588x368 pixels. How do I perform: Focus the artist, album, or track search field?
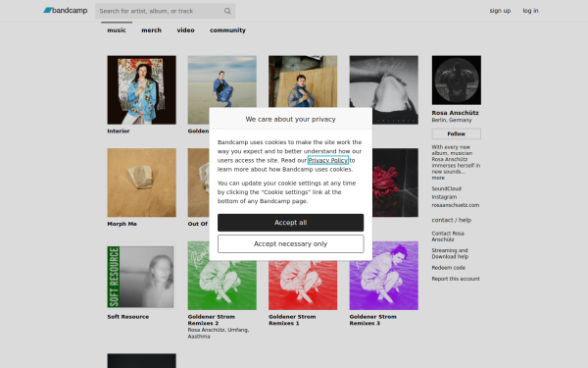click(x=165, y=11)
